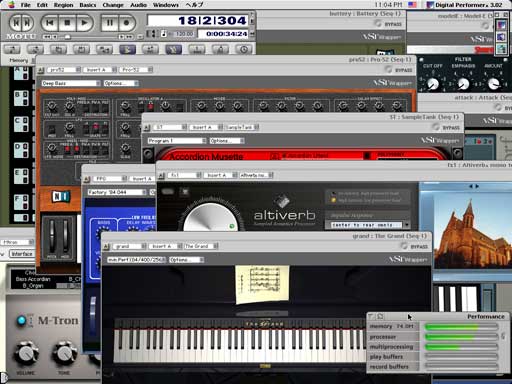This screenshot has width=512, height=384.
Task: Click the Stop button in the transport
Action: coord(67,23)
